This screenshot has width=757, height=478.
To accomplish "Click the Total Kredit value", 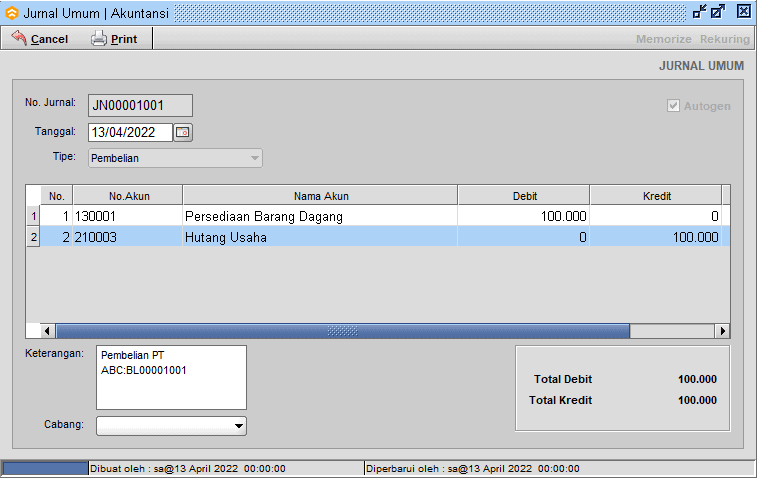I will click(x=697, y=400).
